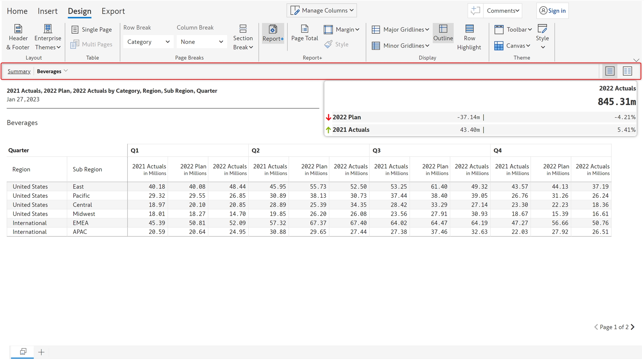Image resolution: width=644 pixels, height=360 pixels.
Task: Open the Row Break Category dropdown
Action: pyautogui.click(x=148, y=42)
